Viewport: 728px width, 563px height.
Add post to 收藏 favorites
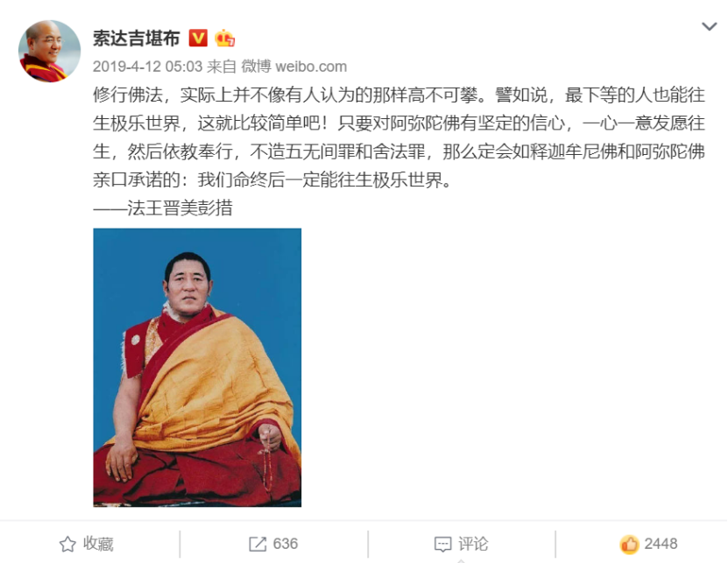pos(87,544)
